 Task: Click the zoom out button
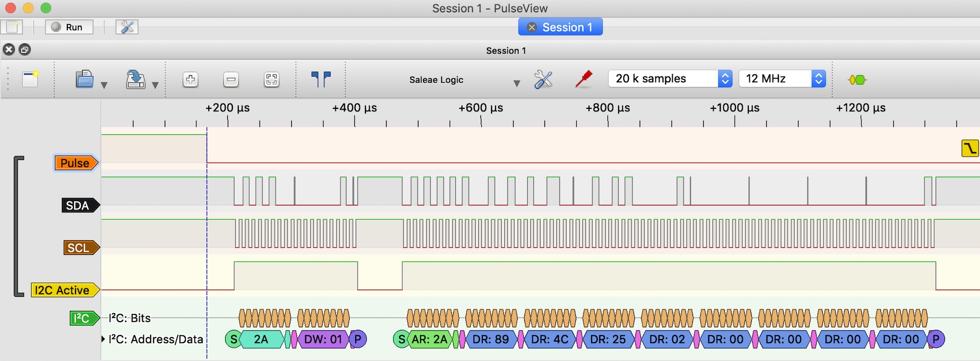pos(231,80)
